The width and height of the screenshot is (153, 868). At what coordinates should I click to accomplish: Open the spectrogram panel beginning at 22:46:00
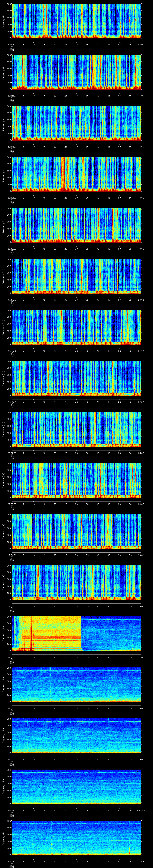(77, 123)
